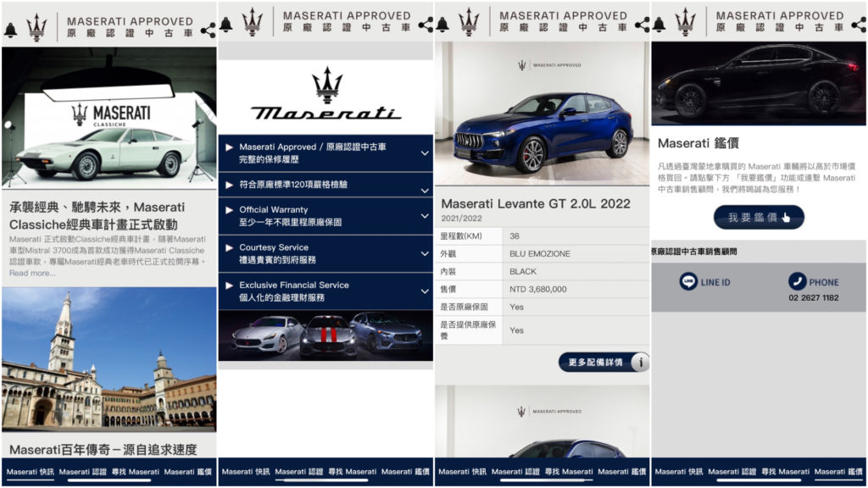The height and width of the screenshot is (488, 868).
Task: Tap the notification bell in the second screen
Action: 225,25
